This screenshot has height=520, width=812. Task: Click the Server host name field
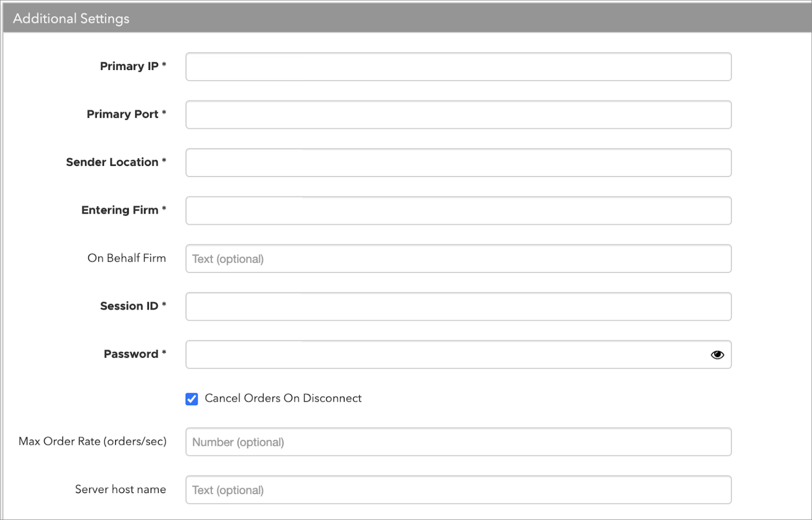458,490
